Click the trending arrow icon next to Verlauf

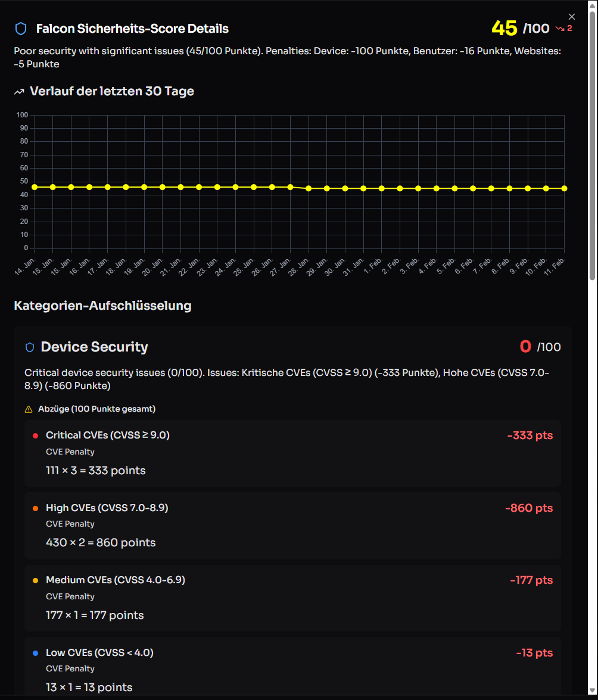(19, 92)
